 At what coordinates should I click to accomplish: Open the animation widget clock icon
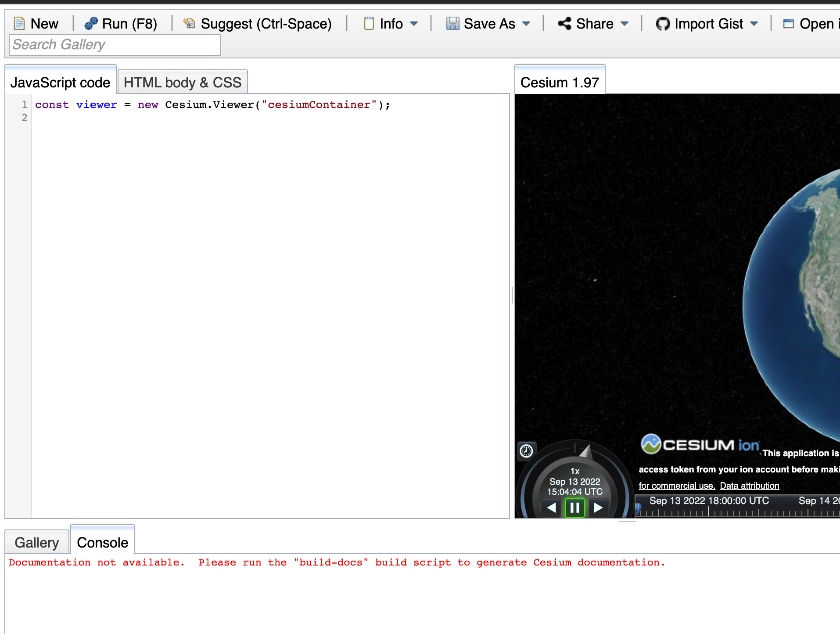tap(526, 451)
